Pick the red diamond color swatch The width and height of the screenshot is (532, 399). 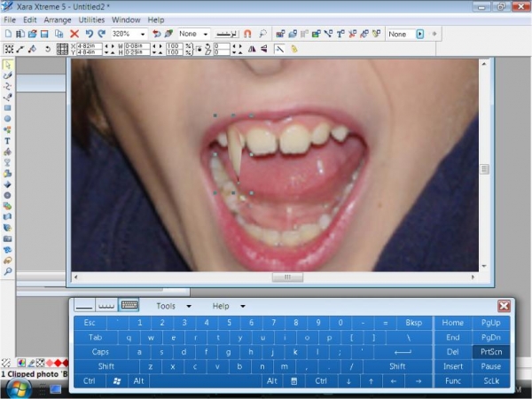(x=58, y=363)
